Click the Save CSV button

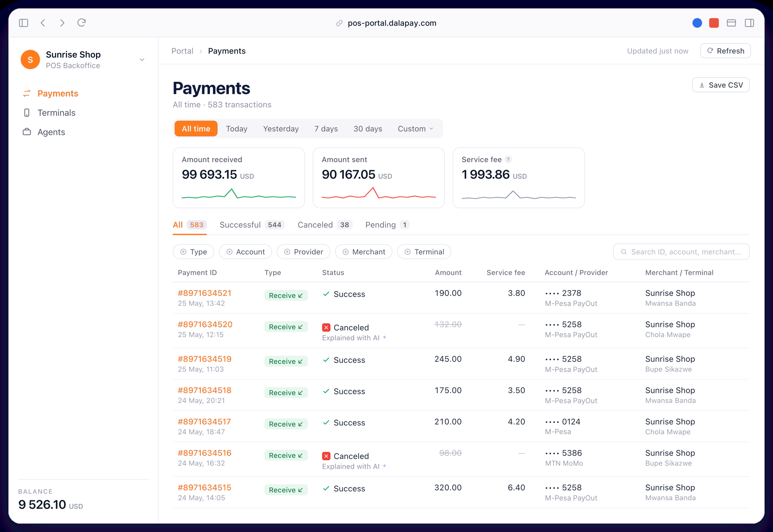(x=721, y=85)
